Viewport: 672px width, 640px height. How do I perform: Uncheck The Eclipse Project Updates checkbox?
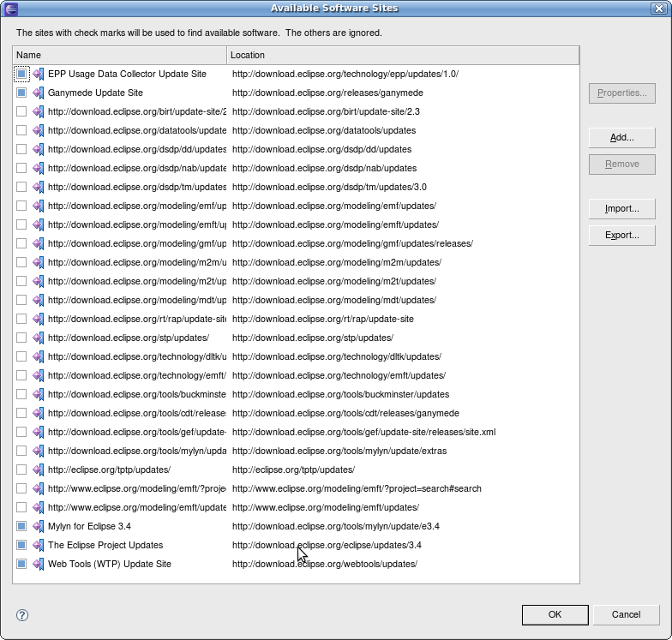pyautogui.click(x=21, y=545)
